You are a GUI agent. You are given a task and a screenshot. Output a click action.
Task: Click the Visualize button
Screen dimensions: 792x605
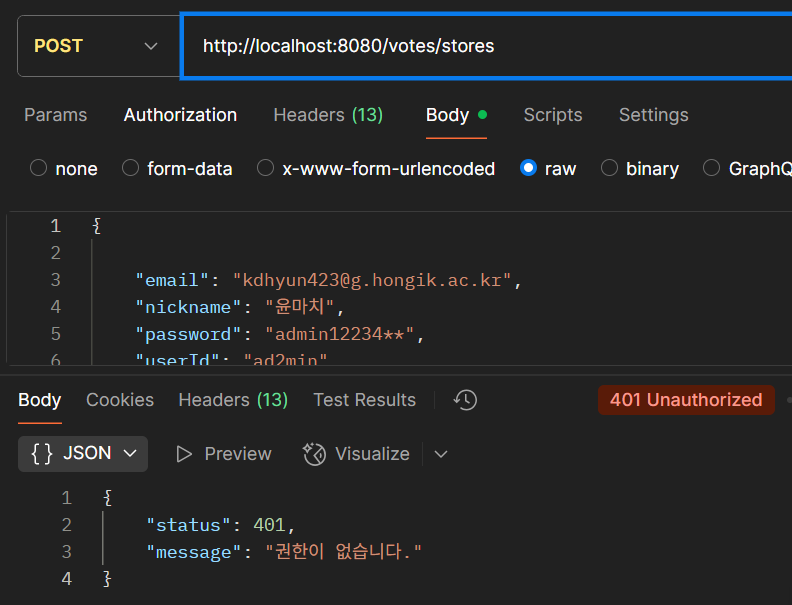coord(357,454)
